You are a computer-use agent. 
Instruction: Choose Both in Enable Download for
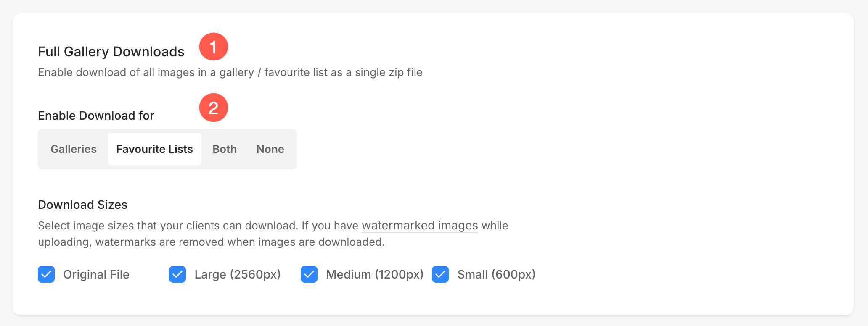pos(225,149)
